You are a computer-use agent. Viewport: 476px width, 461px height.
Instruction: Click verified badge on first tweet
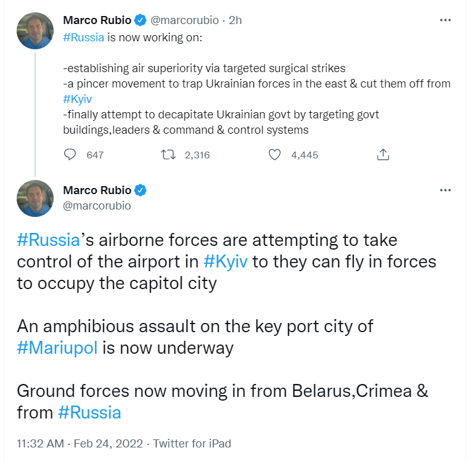click(x=141, y=20)
